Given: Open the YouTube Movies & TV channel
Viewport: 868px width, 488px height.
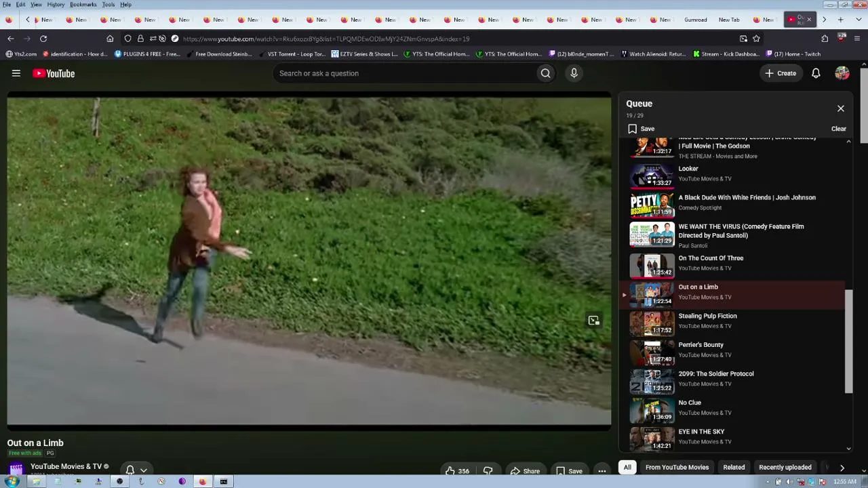Looking at the screenshot, I should click(66, 466).
